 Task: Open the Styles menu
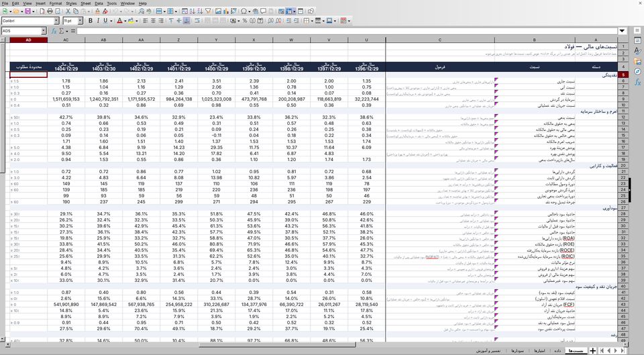(x=71, y=3)
